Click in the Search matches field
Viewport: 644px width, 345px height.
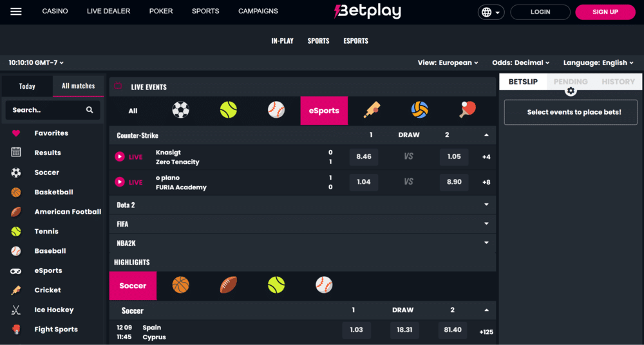point(53,110)
